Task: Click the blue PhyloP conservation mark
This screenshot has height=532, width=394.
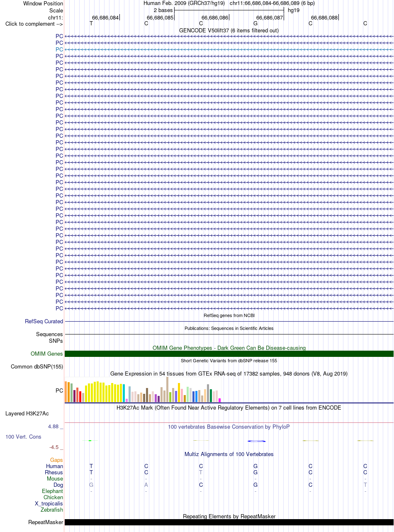Action: coord(256,441)
